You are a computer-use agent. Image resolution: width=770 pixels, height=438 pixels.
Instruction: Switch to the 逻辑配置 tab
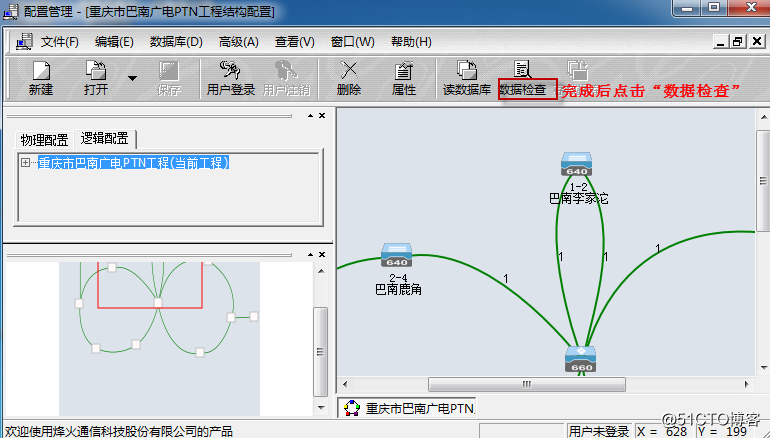(x=105, y=139)
